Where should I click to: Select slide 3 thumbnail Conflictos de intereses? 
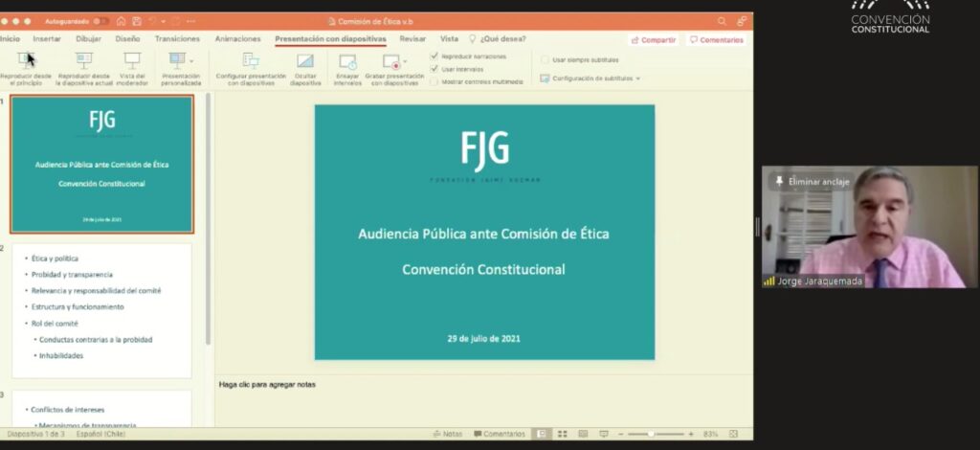coord(101,409)
